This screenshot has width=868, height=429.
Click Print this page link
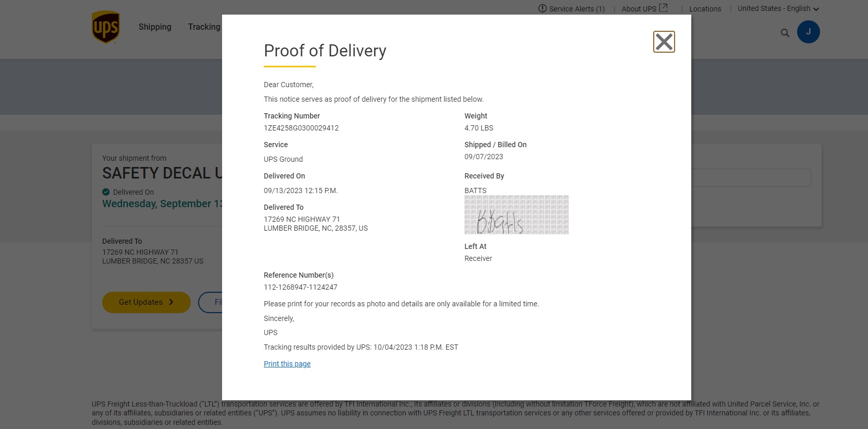pyautogui.click(x=287, y=364)
